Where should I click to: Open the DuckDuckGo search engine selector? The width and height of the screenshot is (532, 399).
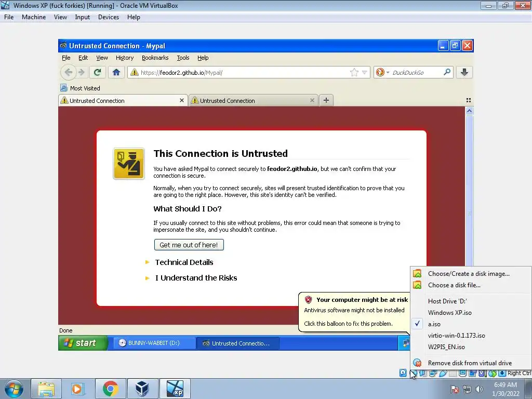(382, 72)
